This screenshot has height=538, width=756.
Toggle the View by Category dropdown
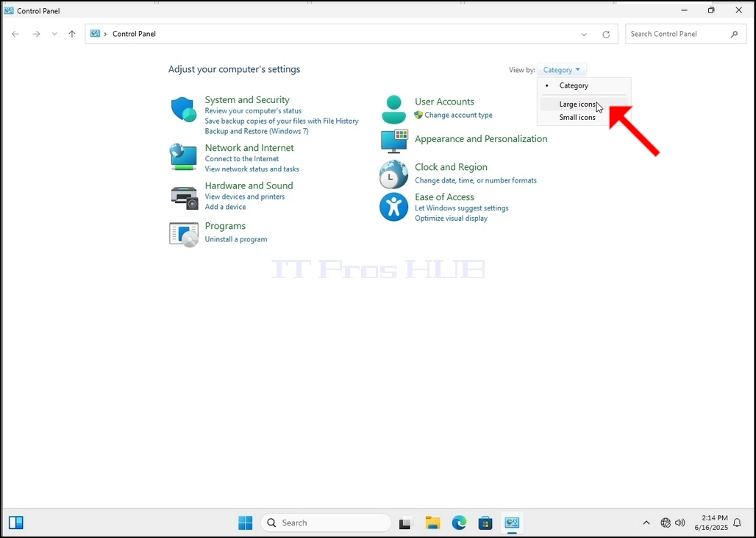point(562,70)
